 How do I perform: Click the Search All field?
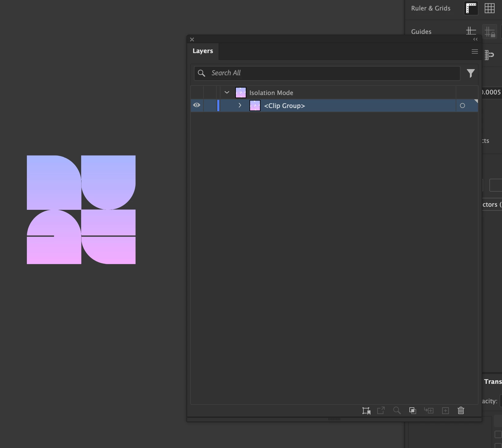click(327, 73)
